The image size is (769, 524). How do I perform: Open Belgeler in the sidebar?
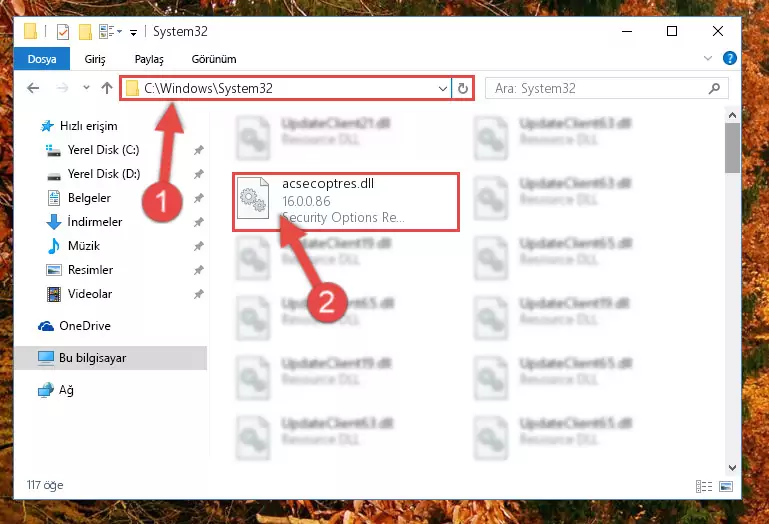(x=89, y=198)
